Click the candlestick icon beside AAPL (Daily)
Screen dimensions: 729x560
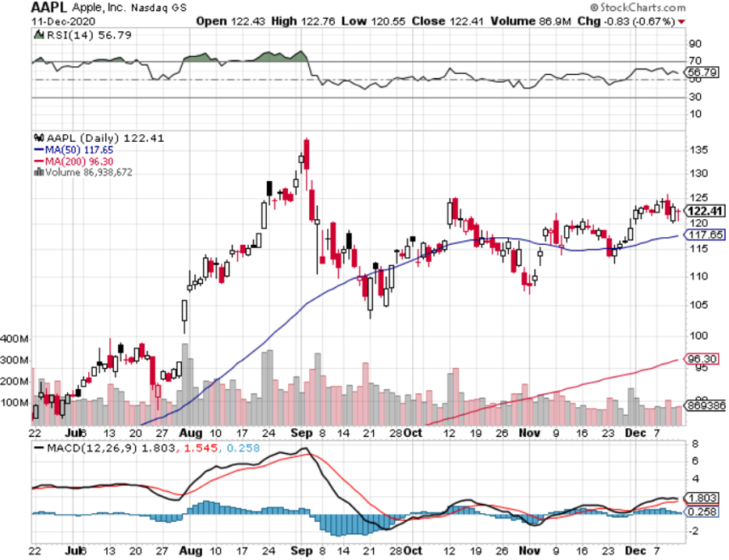[x=39, y=138]
